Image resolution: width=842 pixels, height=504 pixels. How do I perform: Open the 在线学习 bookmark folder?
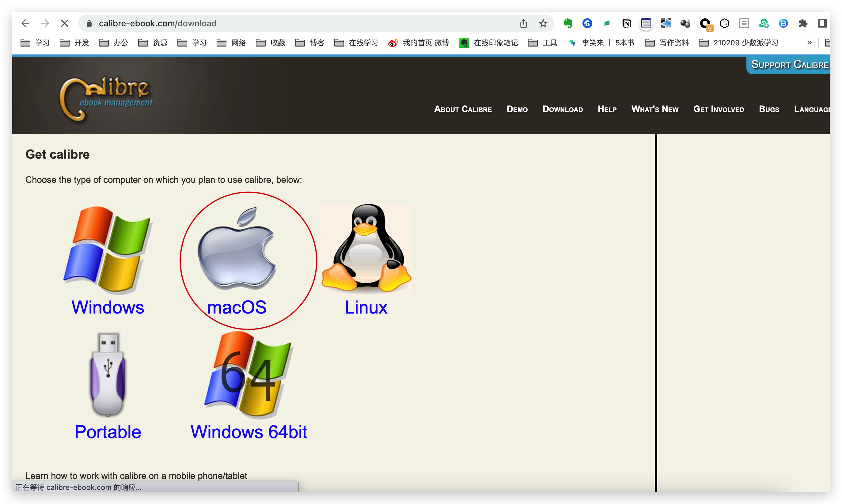click(x=356, y=43)
